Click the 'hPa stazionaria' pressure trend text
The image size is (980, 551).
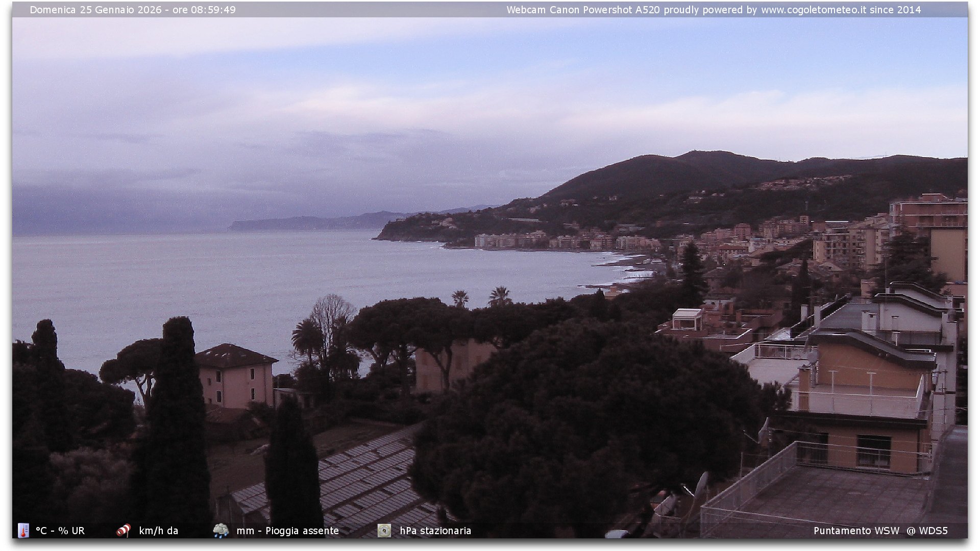pyautogui.click(x=435, y=531)
